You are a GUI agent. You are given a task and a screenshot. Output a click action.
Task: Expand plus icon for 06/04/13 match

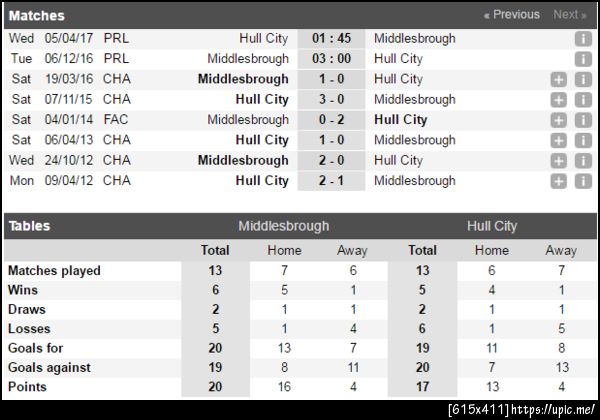pyautogui.click(x=558, y=140)
